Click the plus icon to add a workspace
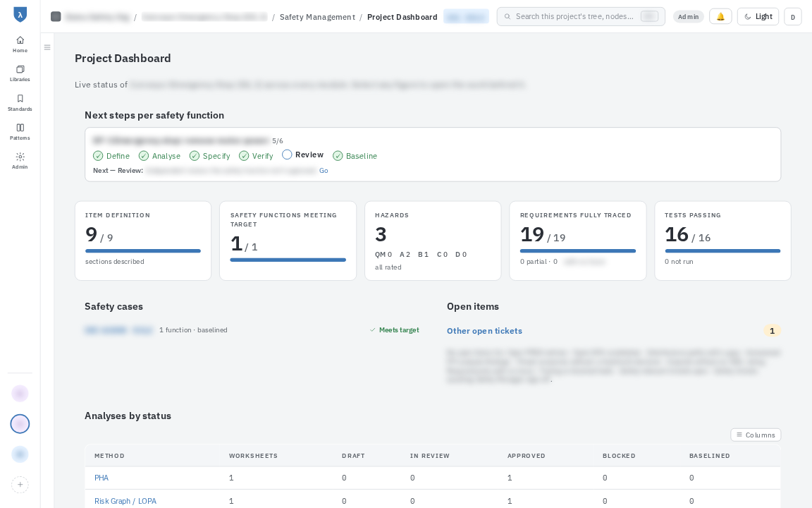812x508 pixels. click(20, 485)
